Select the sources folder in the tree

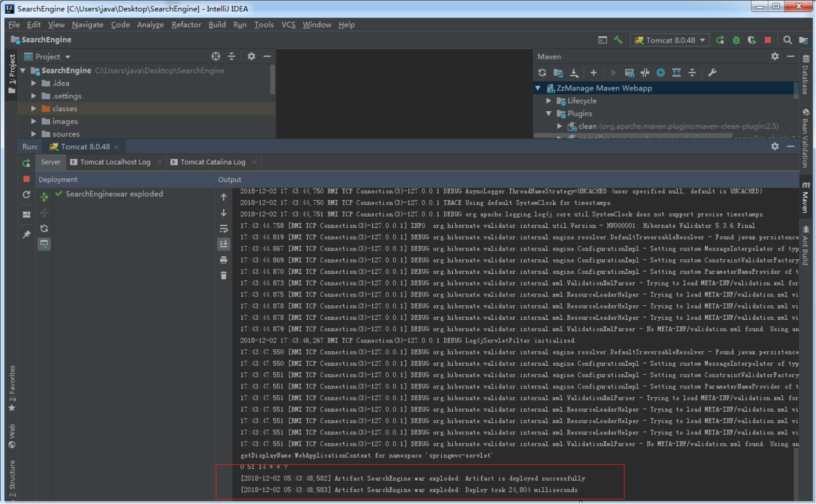[x=66, y=134]
